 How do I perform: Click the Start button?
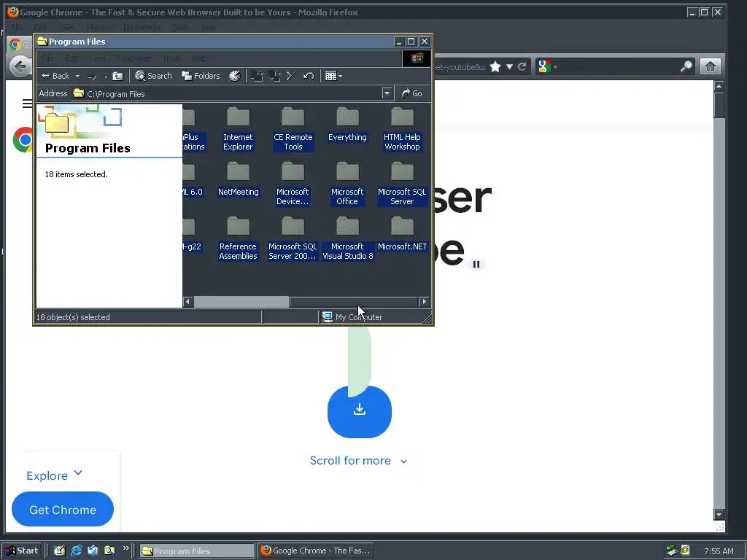[23, 551]
